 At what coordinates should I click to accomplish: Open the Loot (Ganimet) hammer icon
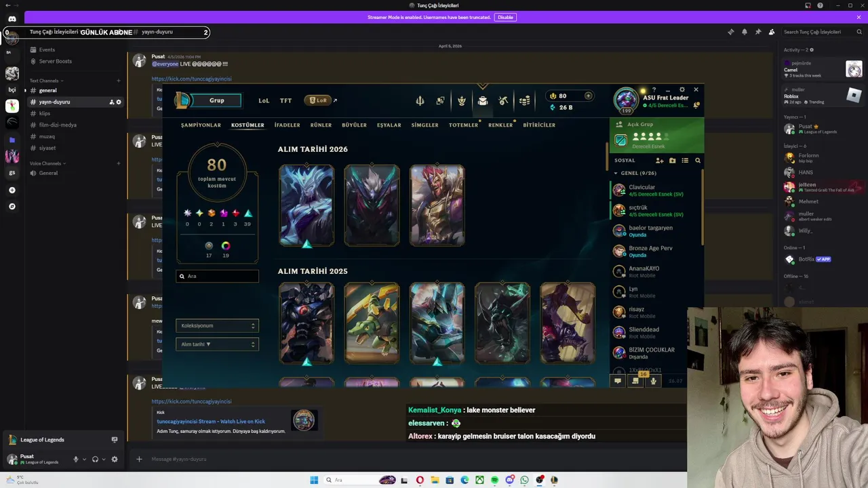point(503,100)
